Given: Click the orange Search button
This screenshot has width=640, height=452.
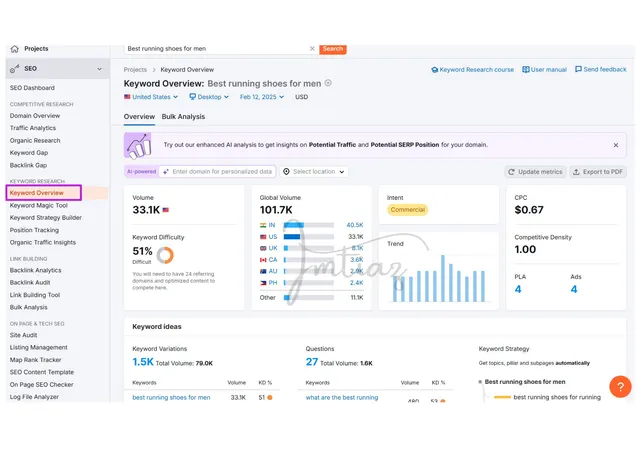Looking at the screenshot, I should 333,49.
